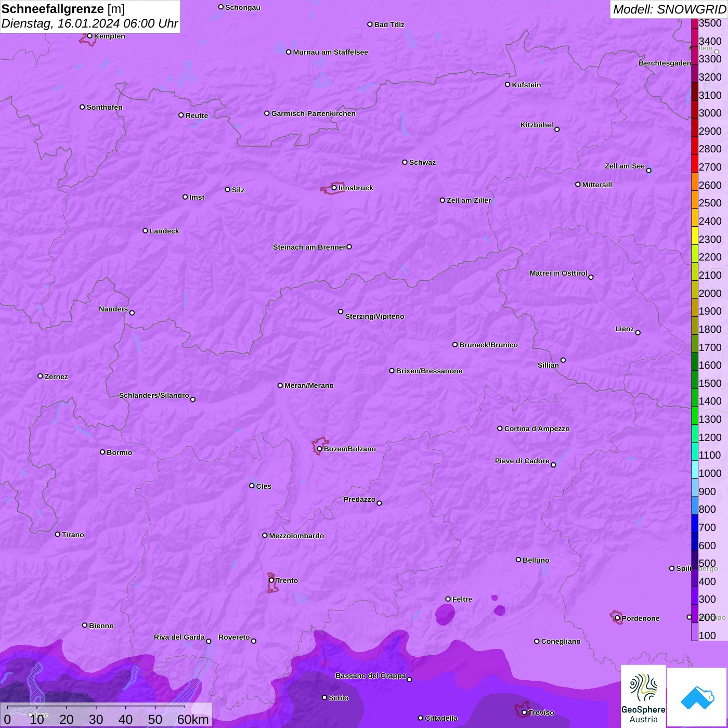Click the Matrei in Osttirol label
Image resolution: width=728 pixels, height=728 pixels.
(x=558, y=273)
